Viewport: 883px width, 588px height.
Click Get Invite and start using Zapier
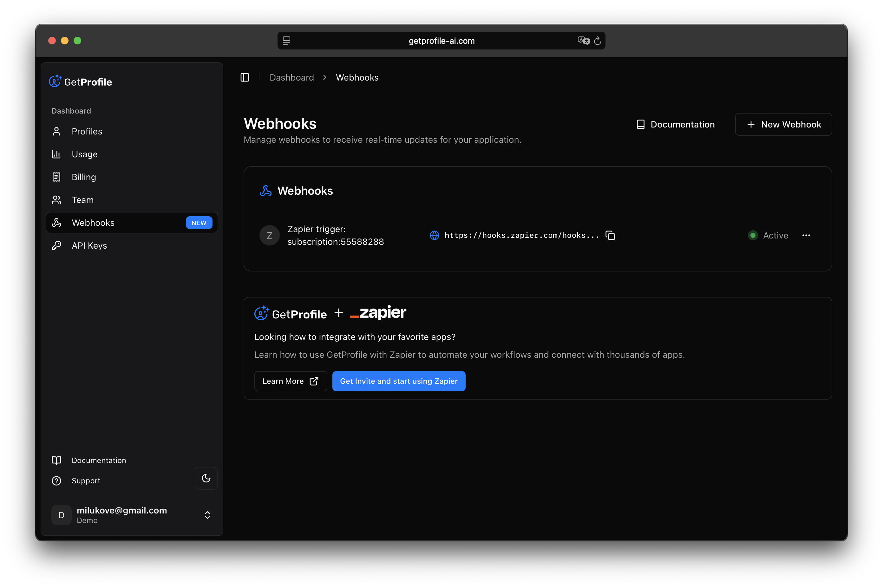click(399, 381)
